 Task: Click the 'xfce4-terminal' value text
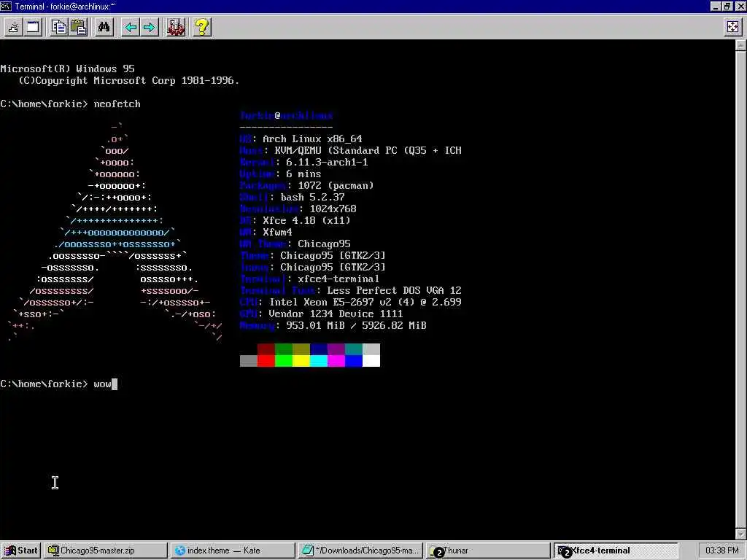pos(338,279)
